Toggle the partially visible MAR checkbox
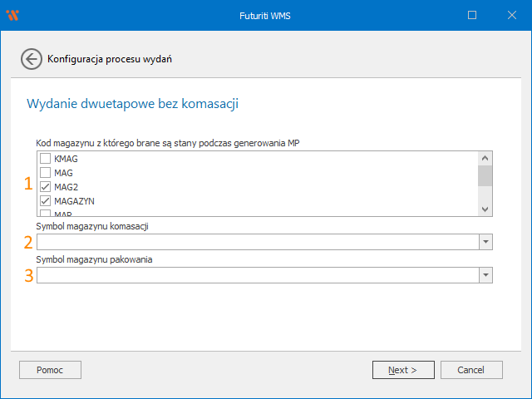532x399 pixels. (45, 214)
